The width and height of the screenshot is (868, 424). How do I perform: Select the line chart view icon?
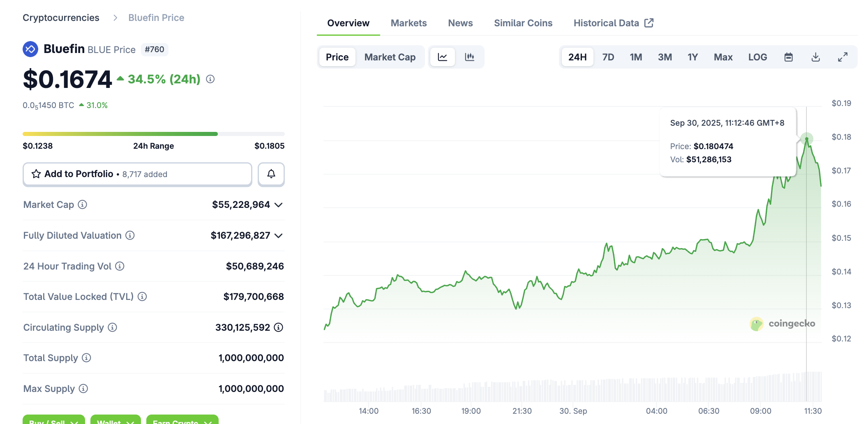click(x=442, y=57)
